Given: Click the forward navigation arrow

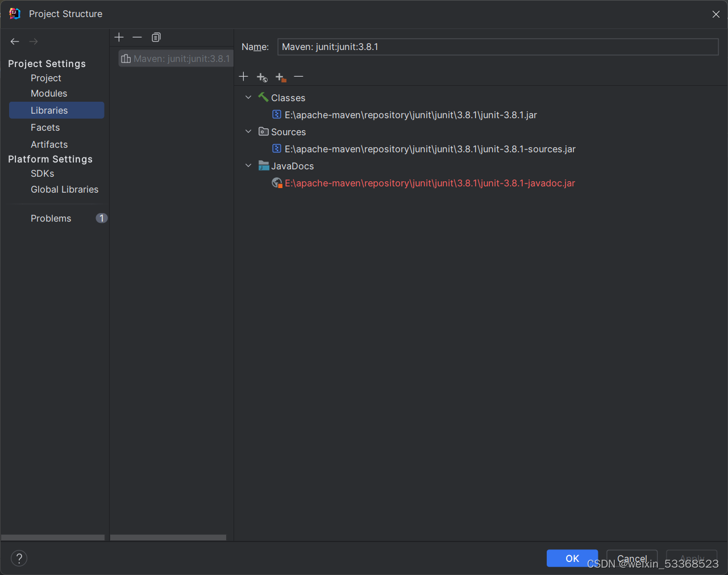Looking at the screenshot, I should tap(34, 41).
